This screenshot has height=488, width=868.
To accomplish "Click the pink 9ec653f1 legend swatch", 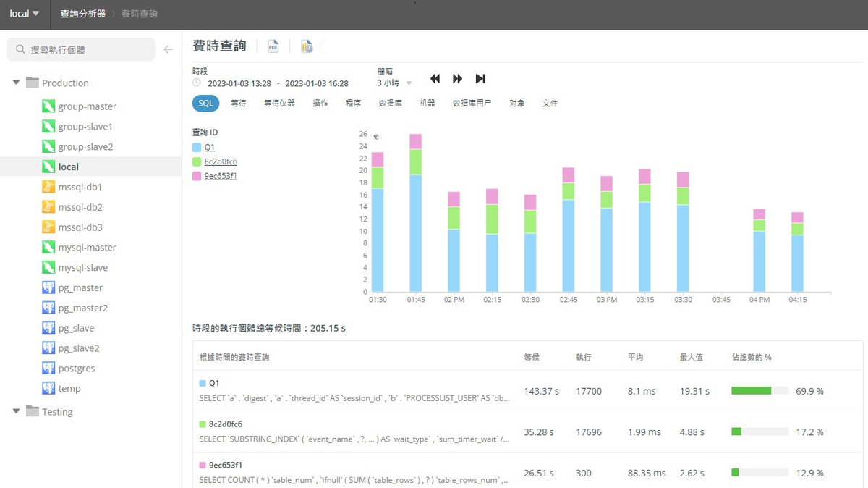I will coord(197,176).
